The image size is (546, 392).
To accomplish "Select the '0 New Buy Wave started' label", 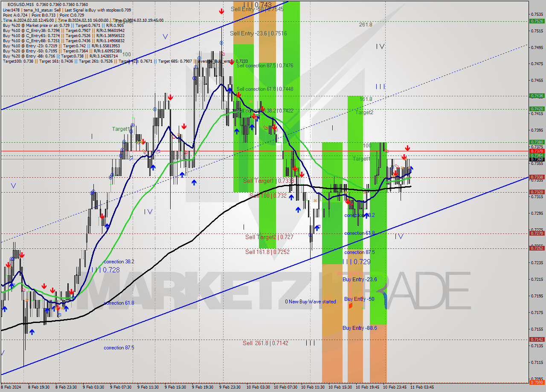I will pos(311,302).
